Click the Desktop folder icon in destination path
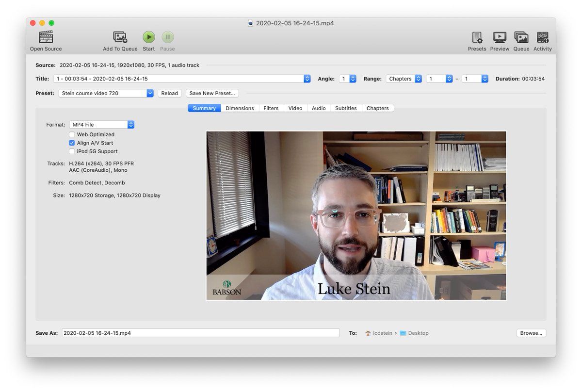 (403, 333)
